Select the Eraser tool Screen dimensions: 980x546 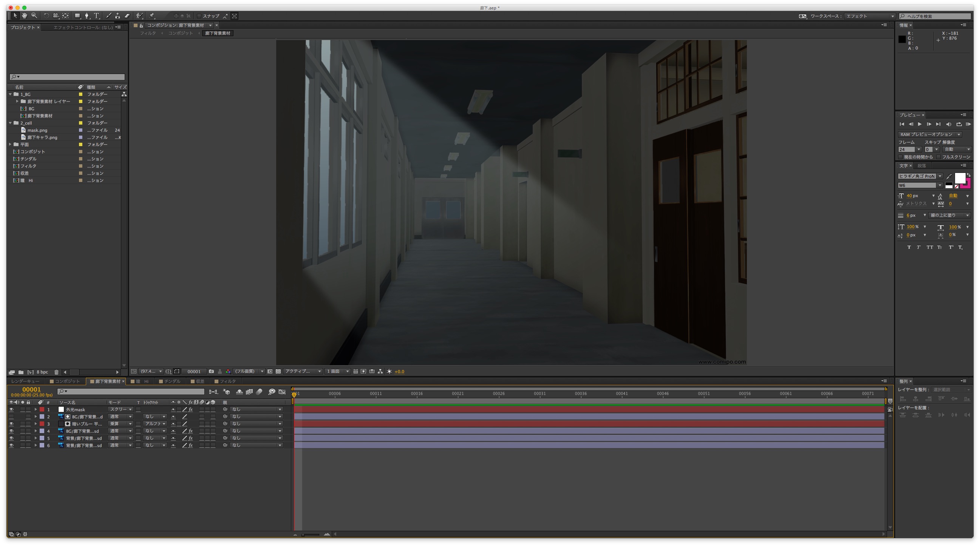[x=127, y=15]
